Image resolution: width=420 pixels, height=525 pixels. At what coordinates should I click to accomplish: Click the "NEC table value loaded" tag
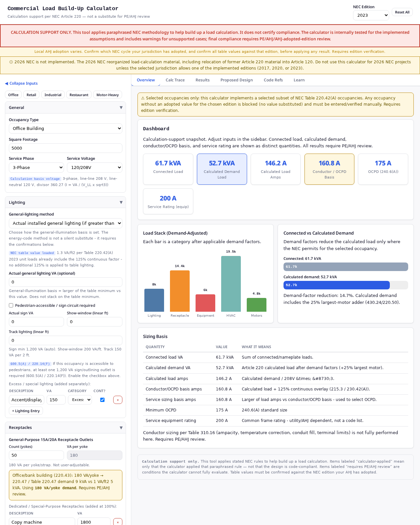coord(32,253)
